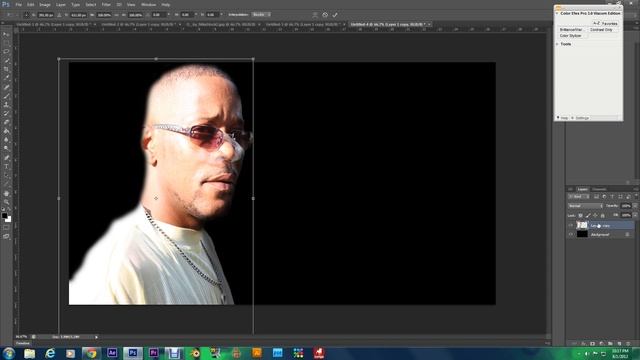Image resolution: width=640 pixels, height=360 pixels.
Task: Switch between free transform and warp modes
Action: click(316, 15)
